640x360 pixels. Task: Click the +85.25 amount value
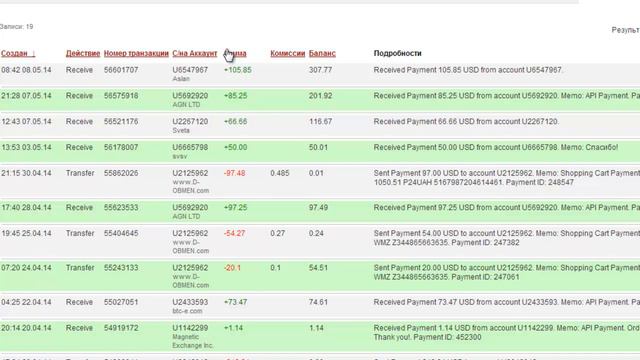click(236, 96)
